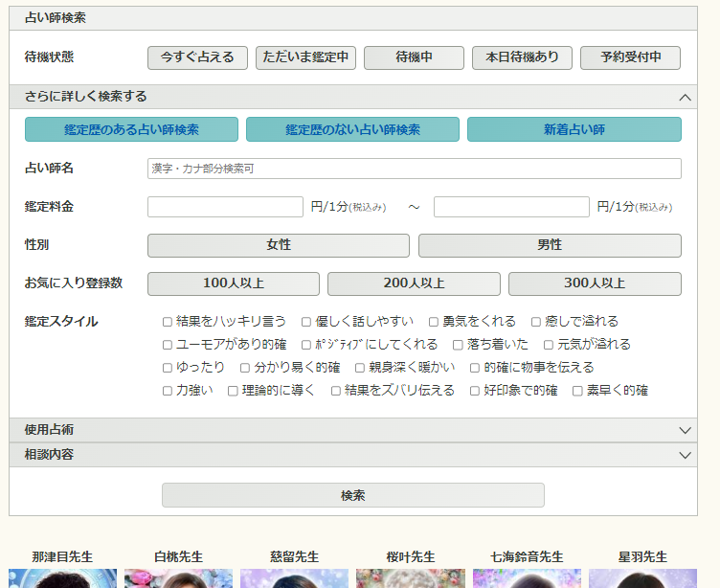
Task: Toggle the 優しく話しやすい checkbox
Action: tap(306, 322)
